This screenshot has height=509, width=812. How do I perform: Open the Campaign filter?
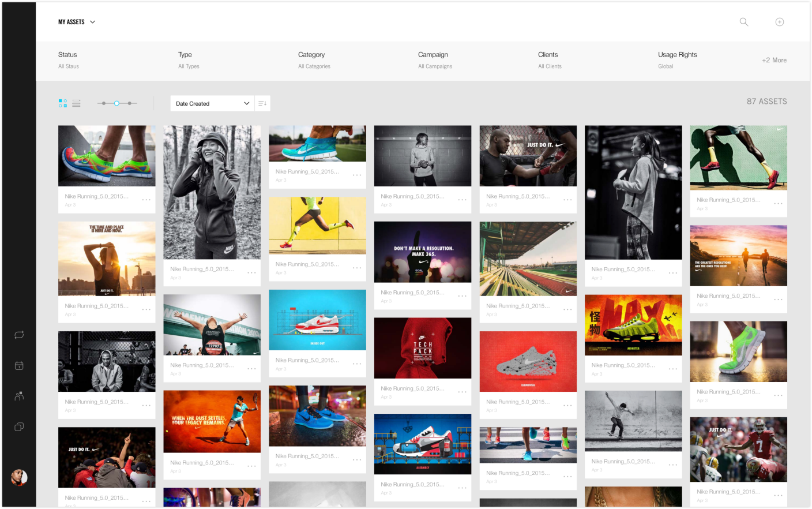pos(435,60)
